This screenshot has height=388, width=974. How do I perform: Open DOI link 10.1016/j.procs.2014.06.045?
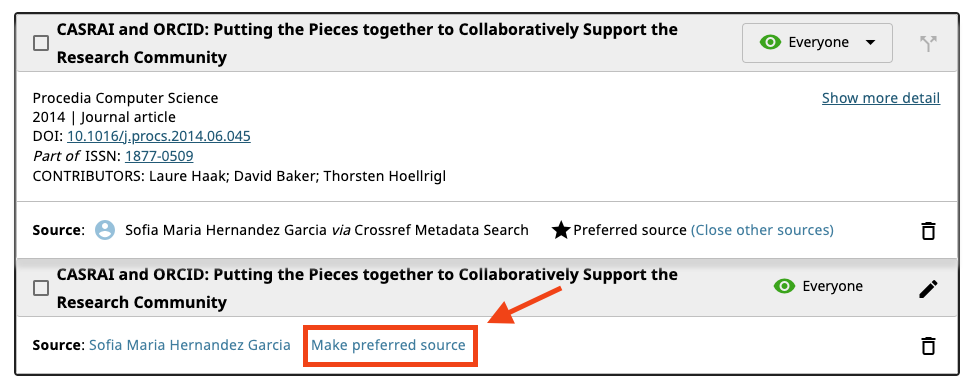pos(159,136)
